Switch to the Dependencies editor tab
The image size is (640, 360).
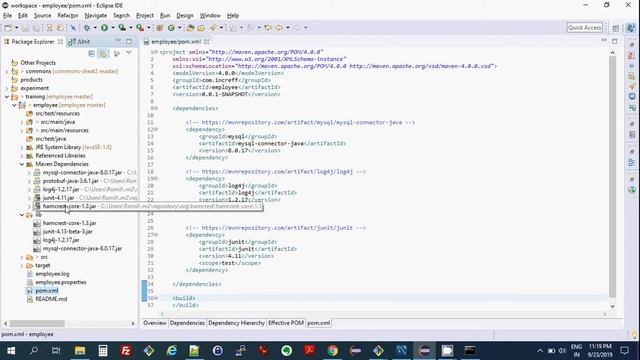187,323
